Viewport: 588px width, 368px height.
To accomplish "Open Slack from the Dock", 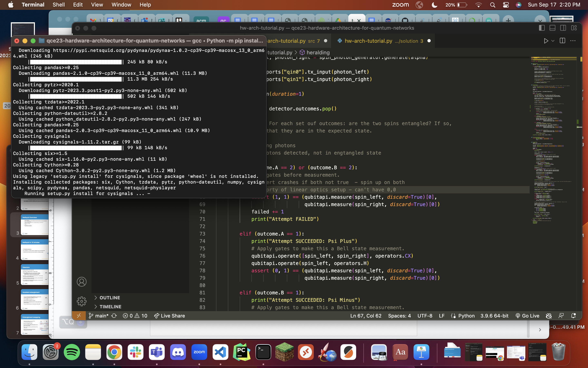I will pos(135,352).
